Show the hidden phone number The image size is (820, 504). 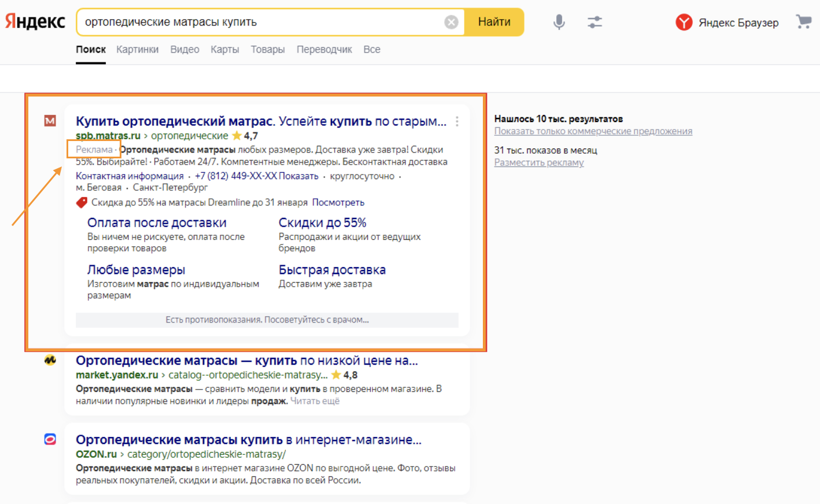point(298,176)
